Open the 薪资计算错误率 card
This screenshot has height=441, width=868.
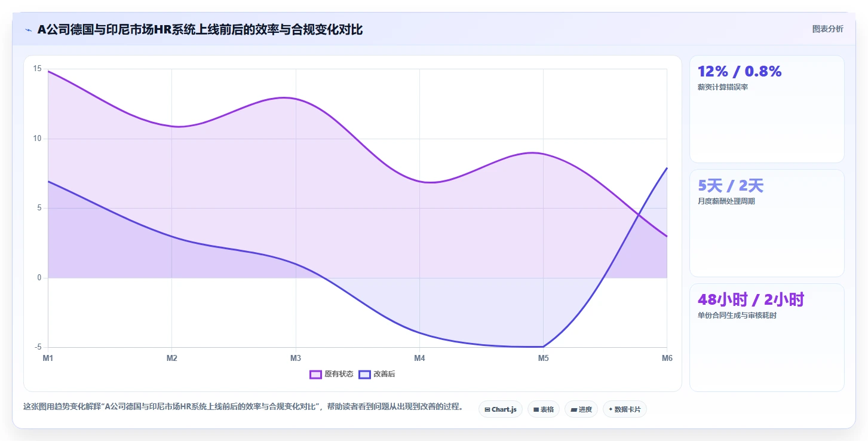coord(766,109)
